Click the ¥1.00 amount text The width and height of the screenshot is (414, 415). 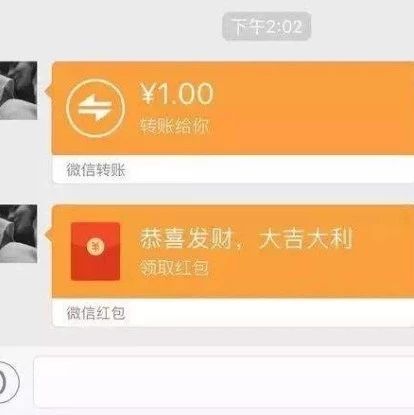click(x=176, y=94)
